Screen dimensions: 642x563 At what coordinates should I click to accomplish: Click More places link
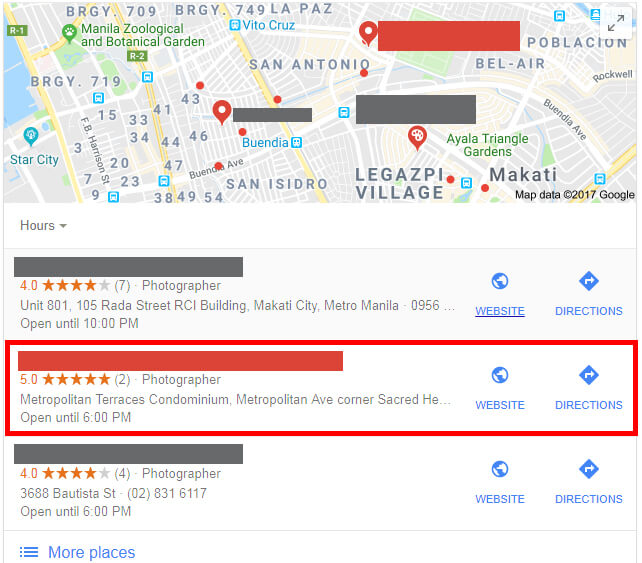[91, 552]
